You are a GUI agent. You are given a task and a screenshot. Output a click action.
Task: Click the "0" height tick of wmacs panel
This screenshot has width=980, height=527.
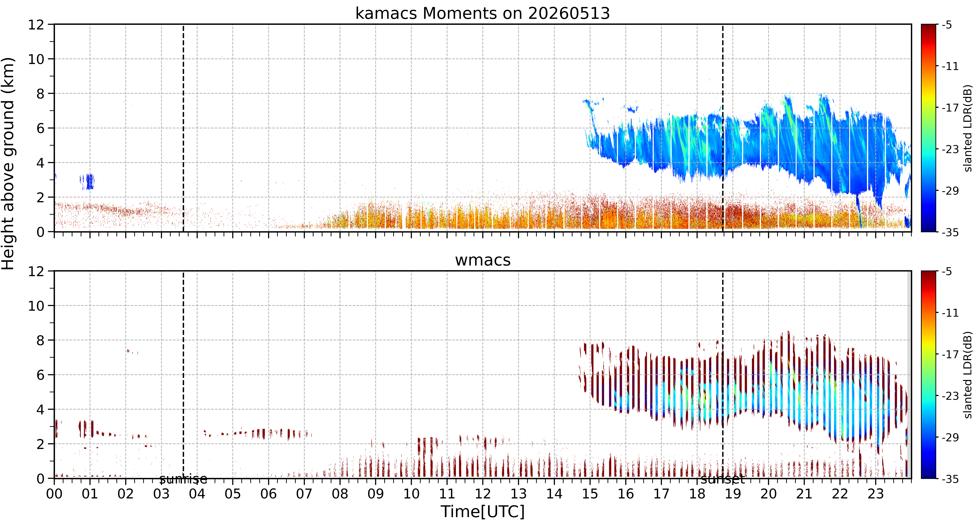point(40,479)
